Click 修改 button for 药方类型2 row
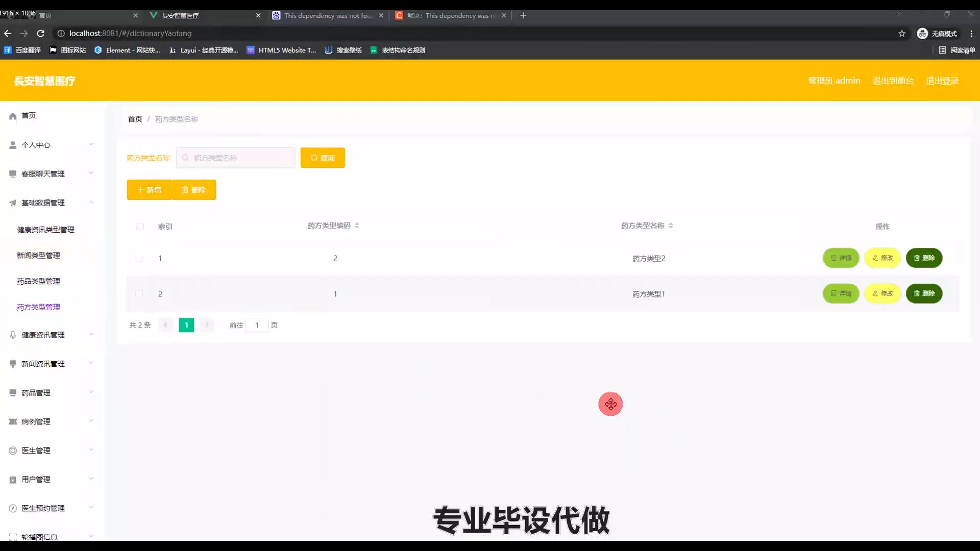Image resolution: width=980 pixels, height=551 pixels. (883, 258)
